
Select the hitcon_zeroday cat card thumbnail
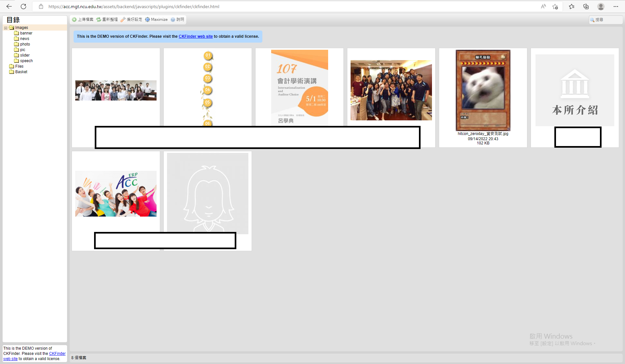(483, 90)
